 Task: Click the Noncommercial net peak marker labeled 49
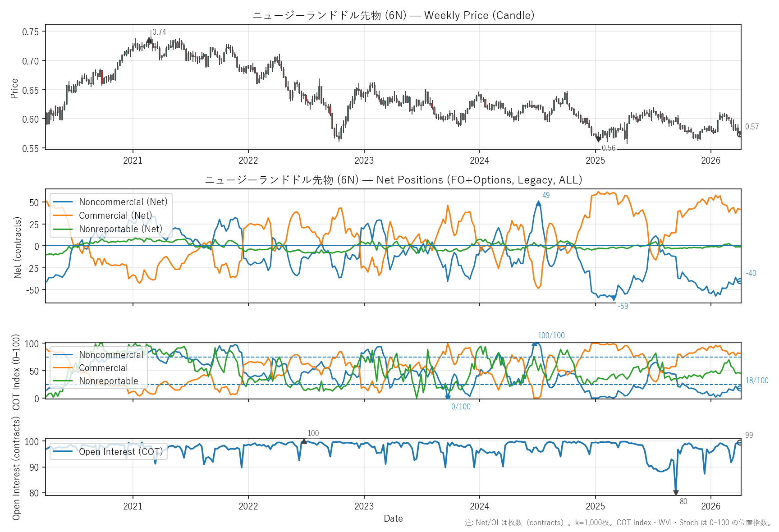(538, 203)
